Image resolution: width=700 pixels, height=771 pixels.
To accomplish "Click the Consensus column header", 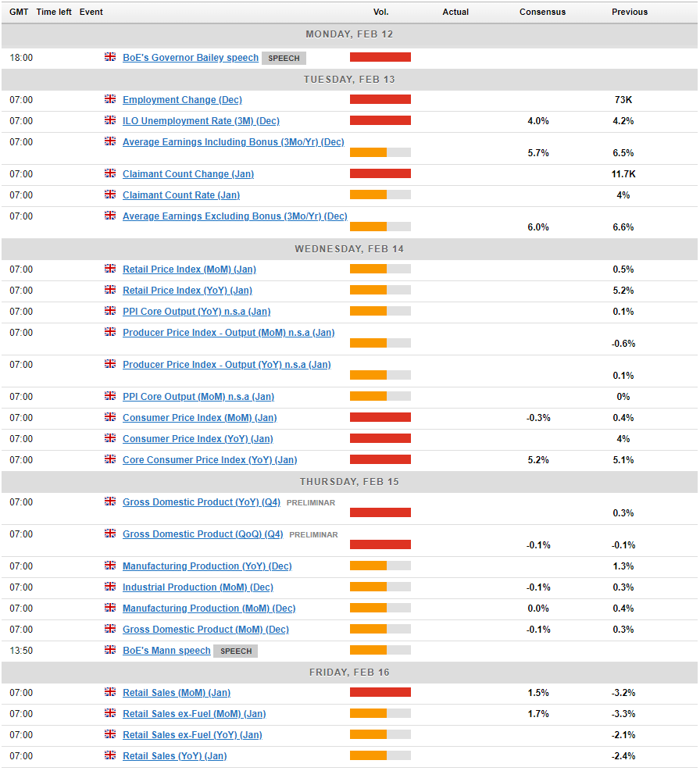I will (542, 12).
